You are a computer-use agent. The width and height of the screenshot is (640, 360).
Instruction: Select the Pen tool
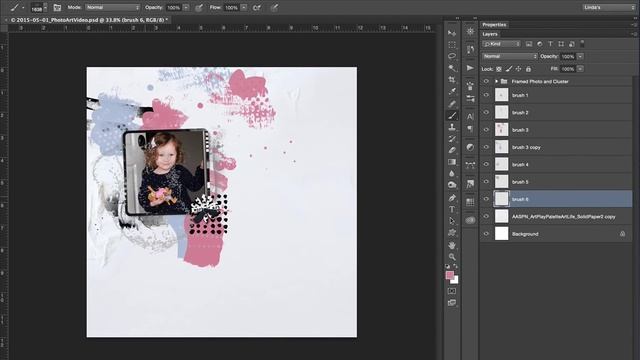click(x=452, y=198)
